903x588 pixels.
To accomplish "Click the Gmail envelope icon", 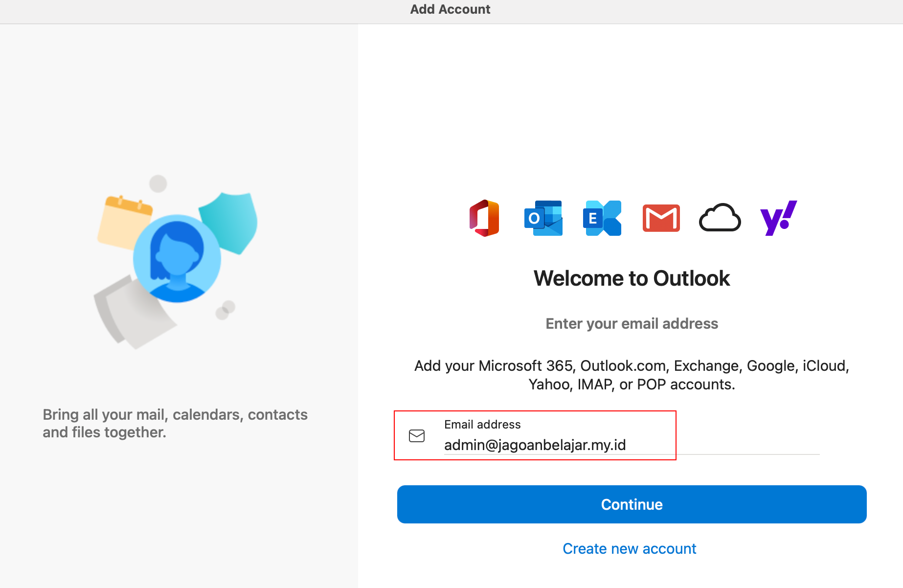I will click(x=661, y=218).
